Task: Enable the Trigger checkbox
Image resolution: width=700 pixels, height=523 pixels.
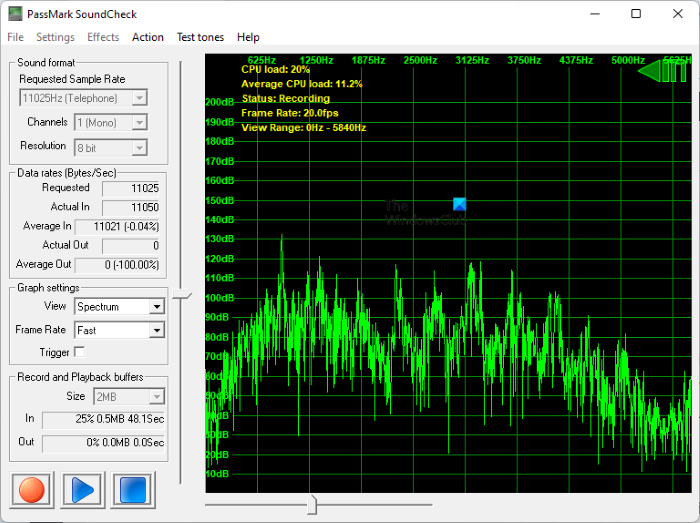Action: [80, 352]
